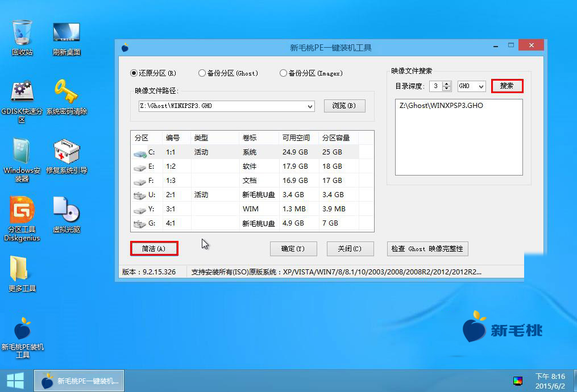Launch 分区工具 Diskgenius desktop icon

pyautogui.click(x=22, y=219)
